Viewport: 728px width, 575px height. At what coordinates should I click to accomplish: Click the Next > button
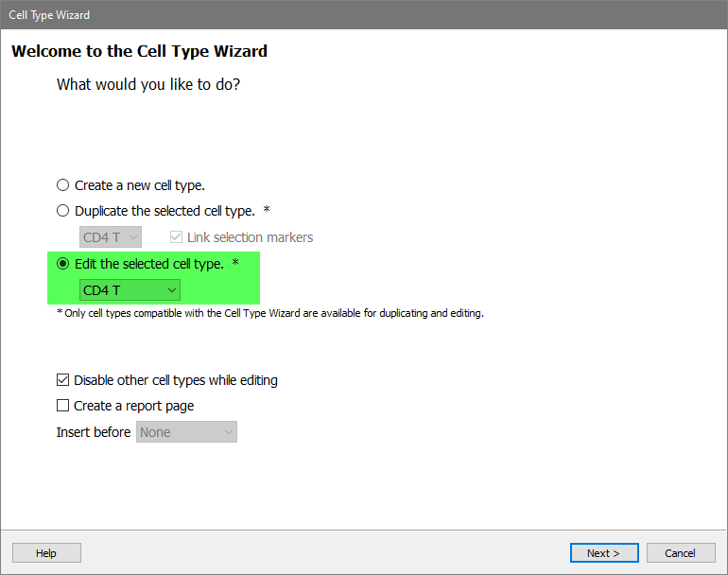tap(604, 553)
